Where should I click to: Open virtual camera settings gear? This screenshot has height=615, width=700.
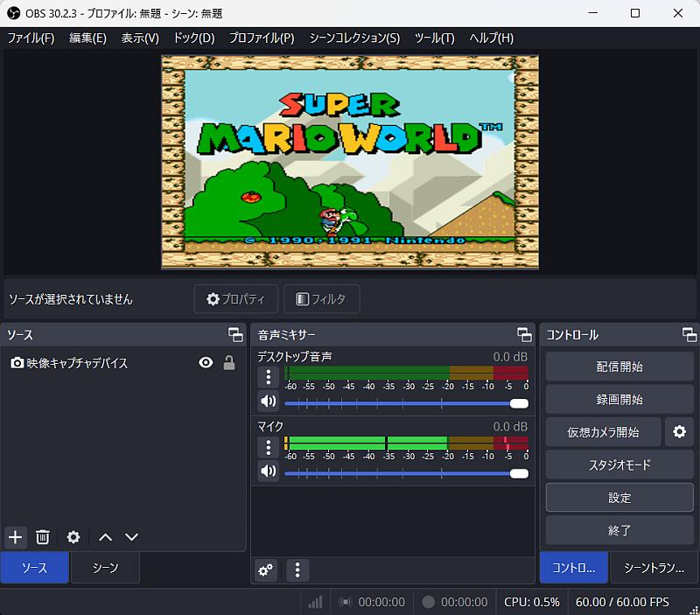click(679, 431)
